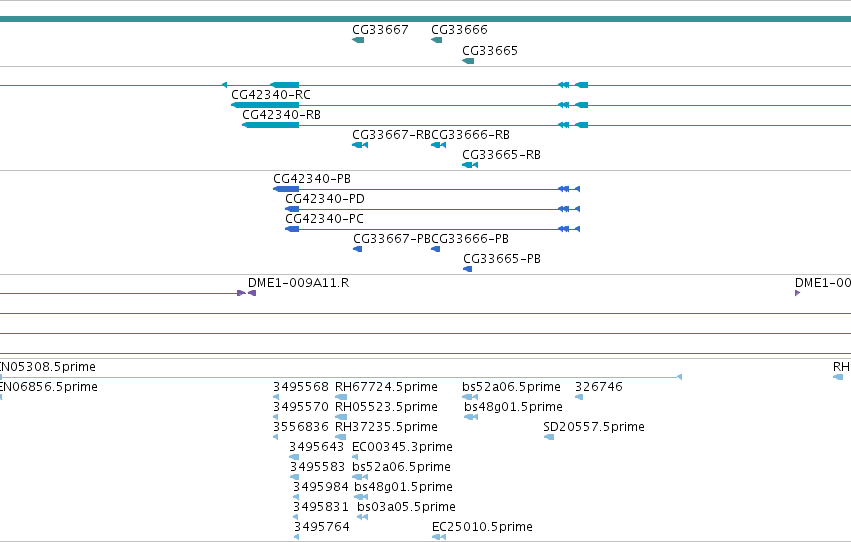Click the bs03a05.5prime EST label
The width and height of the screenshot is (851, 542).
click(407, 507)
